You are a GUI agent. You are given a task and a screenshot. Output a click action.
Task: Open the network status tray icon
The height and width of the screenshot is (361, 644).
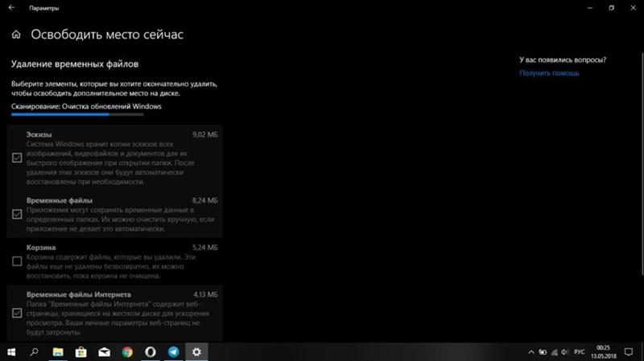pos(555,352)
